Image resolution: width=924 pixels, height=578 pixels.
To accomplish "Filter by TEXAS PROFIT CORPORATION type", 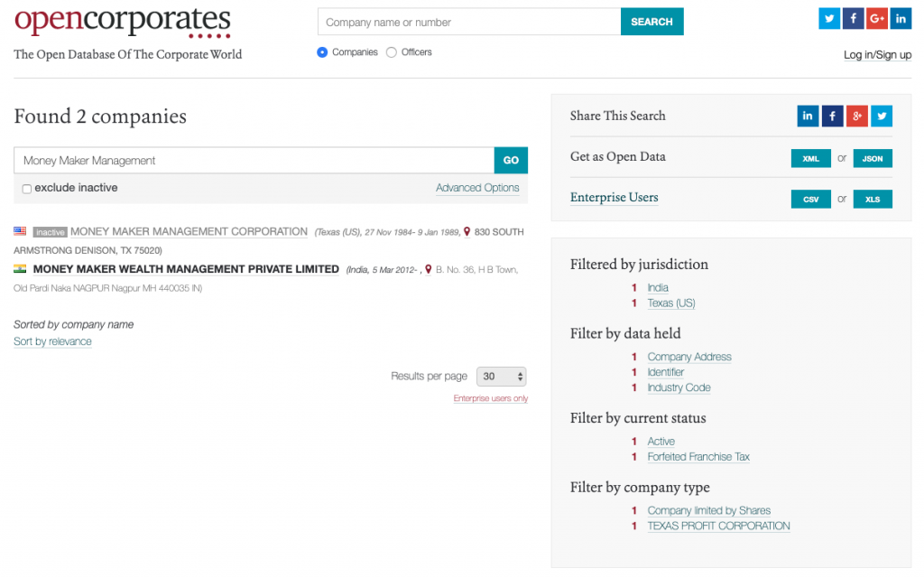I will click(718, 527).
